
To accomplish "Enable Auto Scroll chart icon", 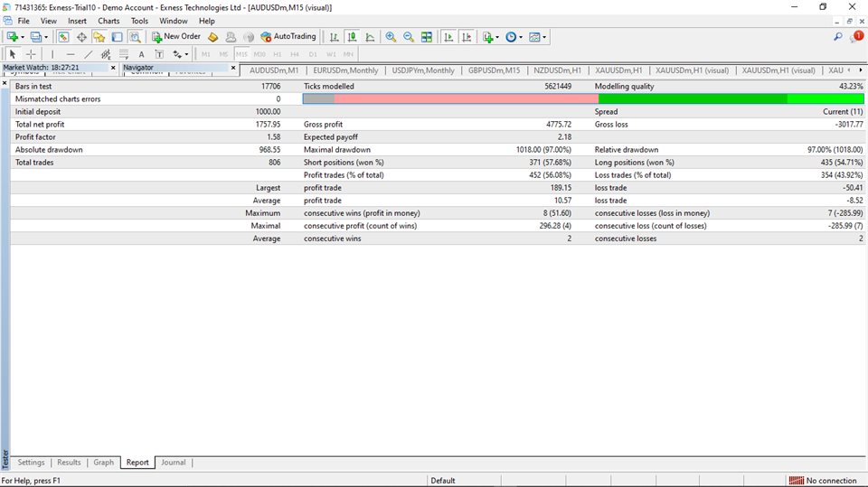I will 448,37.
